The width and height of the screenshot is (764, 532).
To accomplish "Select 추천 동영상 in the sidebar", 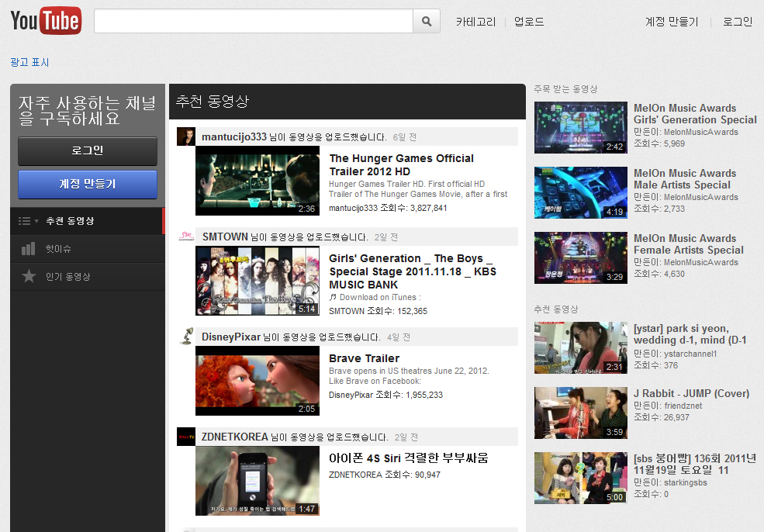I will [88, 221].
